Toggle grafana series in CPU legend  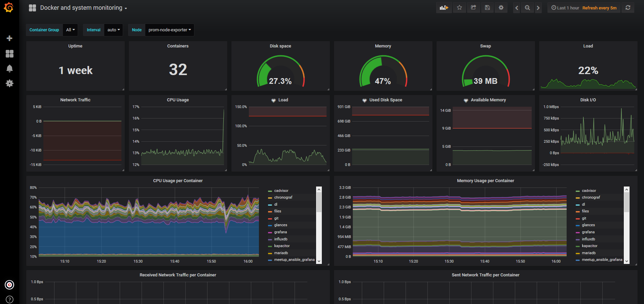click(280, 232)
